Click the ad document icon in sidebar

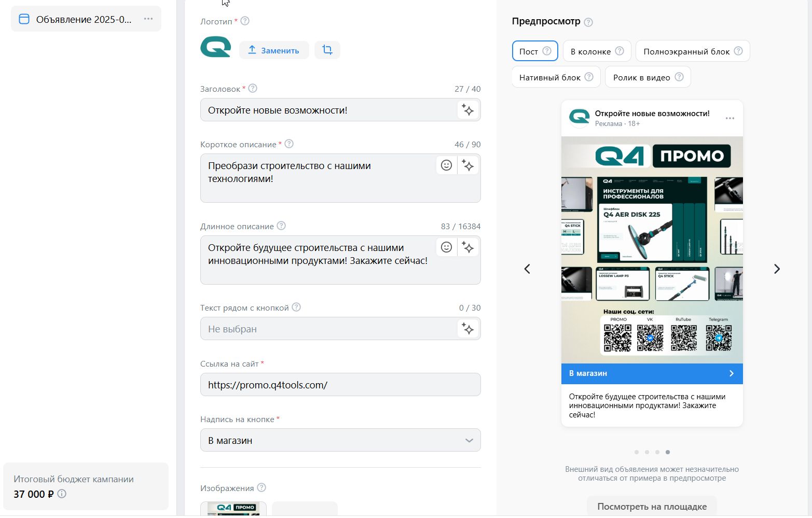24,19
